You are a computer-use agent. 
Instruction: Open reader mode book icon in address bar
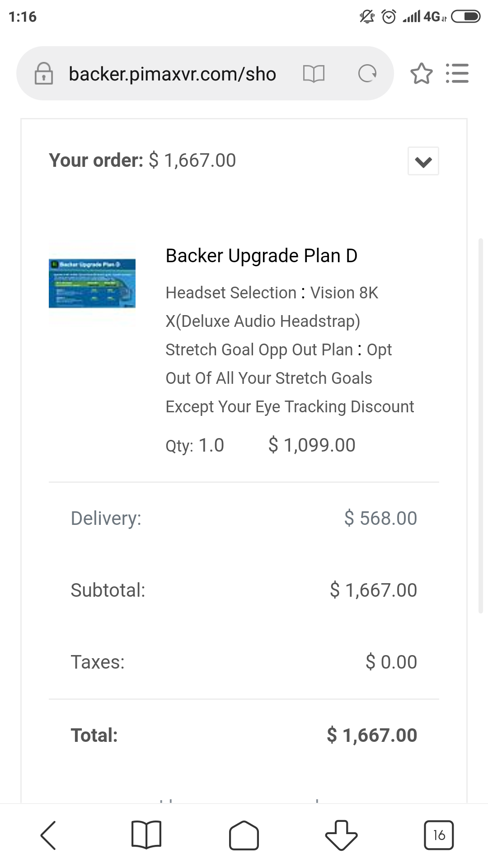coord(314,73)
